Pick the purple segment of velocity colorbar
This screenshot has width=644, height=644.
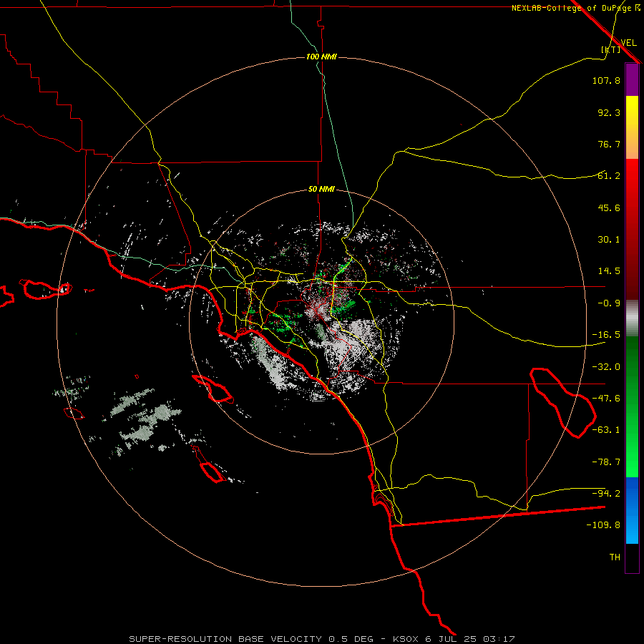(x=632, y=79)
